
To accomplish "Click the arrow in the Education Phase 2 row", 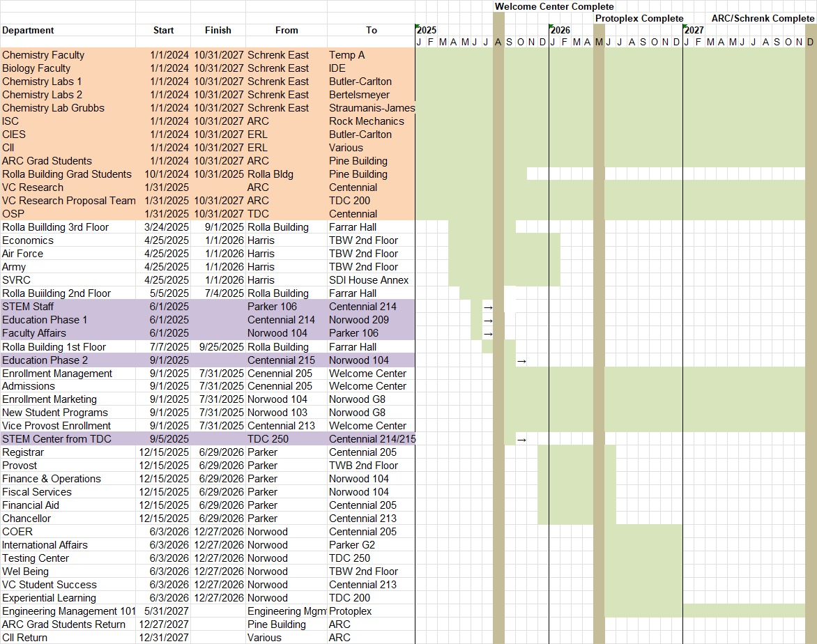I will click(x=521, y=361).
